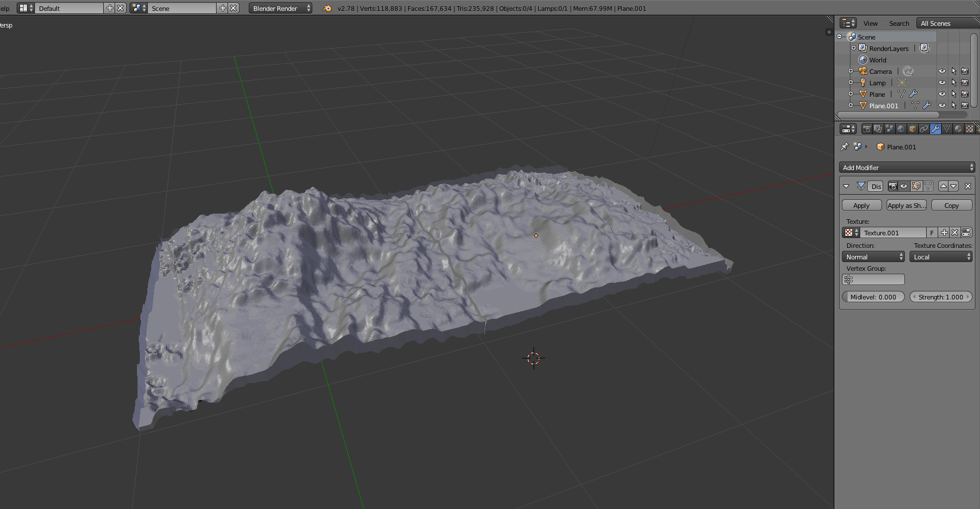
Task: Click the camera data icon beside Camera
Action: click(908, 71)
